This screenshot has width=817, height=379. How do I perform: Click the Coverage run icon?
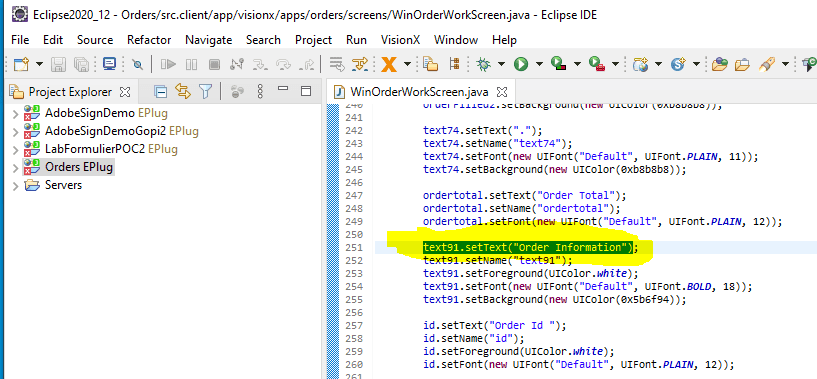pyautogui.click(x=560, y=64)
